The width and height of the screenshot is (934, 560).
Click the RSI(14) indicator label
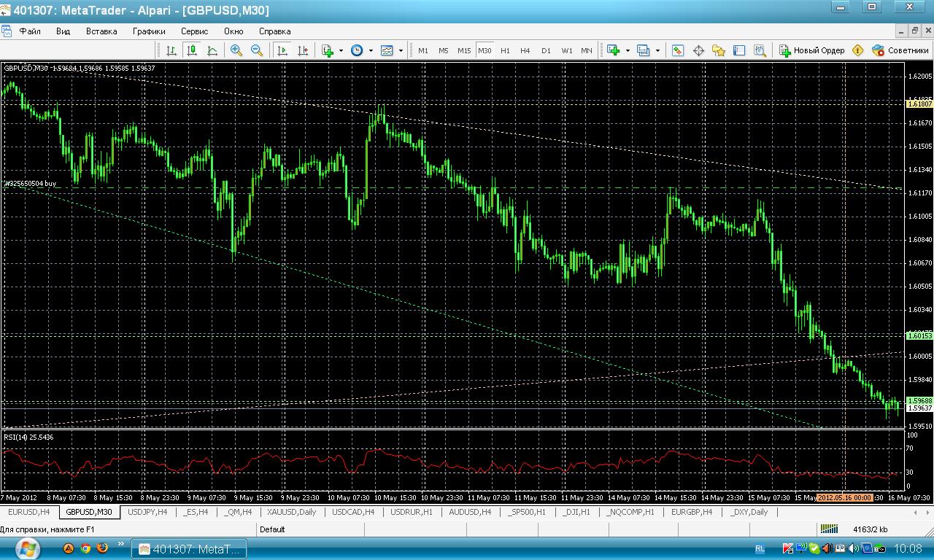[x=28, y=437]
